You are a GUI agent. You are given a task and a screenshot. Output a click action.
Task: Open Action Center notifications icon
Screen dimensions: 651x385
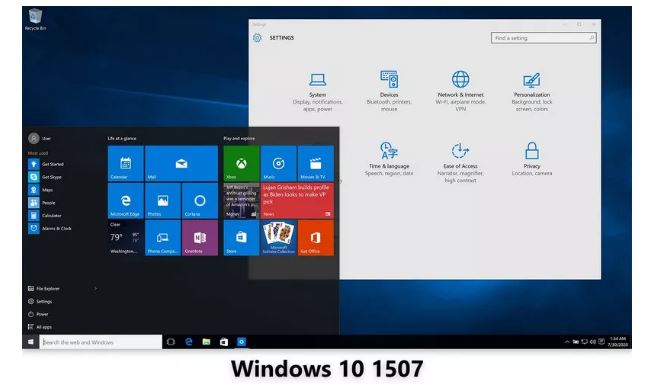tap(601, 342)
